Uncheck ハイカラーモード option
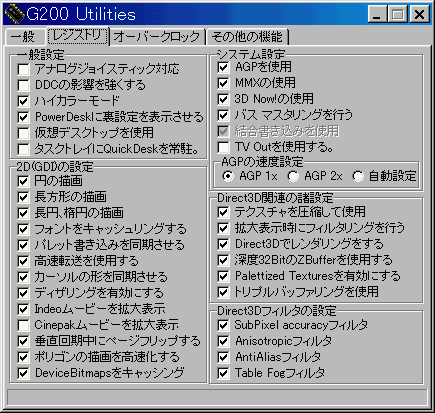435x413 pixels. tap(23, 101)
